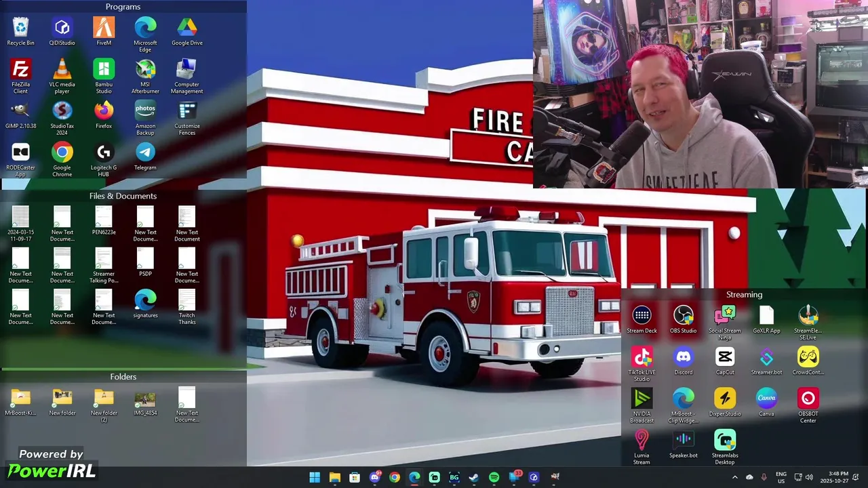Open the volume and network quick settings
Viewport: 868px width, 488px height.
804,477
